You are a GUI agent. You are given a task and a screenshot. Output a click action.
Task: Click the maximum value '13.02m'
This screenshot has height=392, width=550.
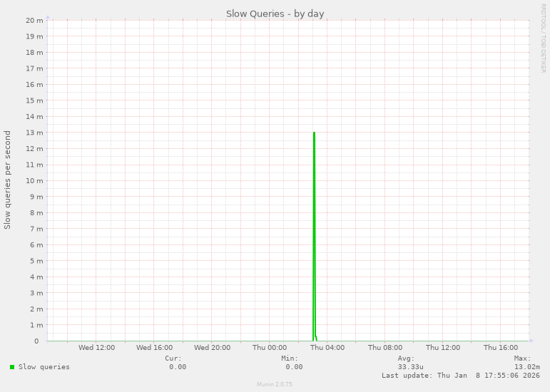coord(527,367)
